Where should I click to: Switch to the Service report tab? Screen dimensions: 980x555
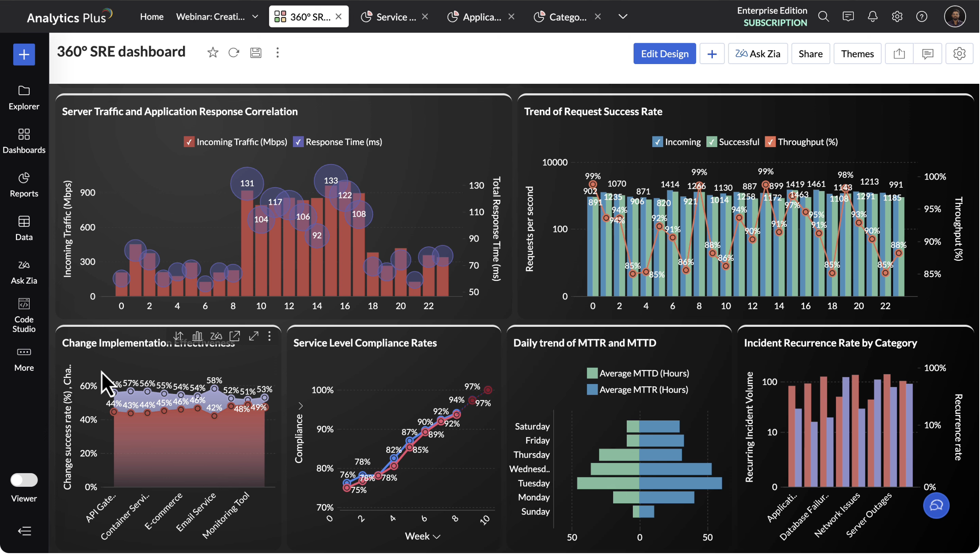396,17
